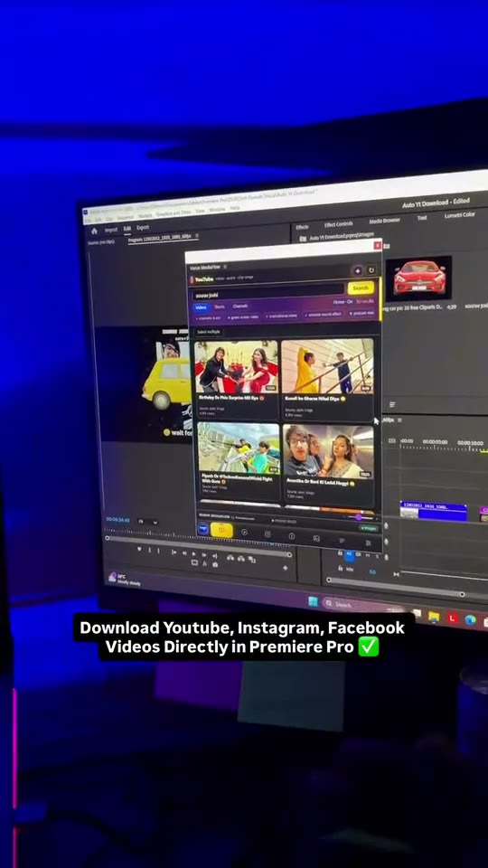The image size is (488, 868).
Task: Open the Piyush fight with guns video thumbnail
Action: point(239,448)
